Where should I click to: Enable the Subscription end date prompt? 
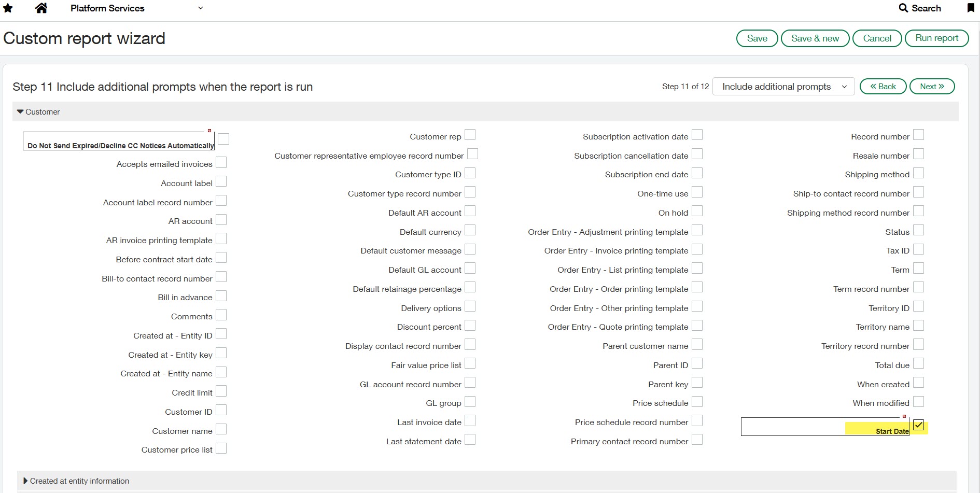click(x=698, y=173)
